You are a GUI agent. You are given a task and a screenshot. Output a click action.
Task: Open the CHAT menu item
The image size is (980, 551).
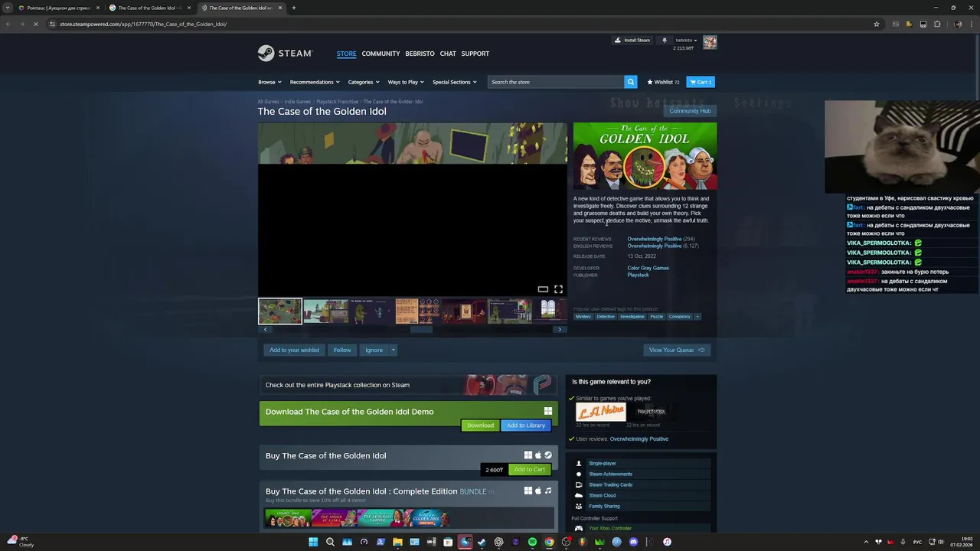448,54
